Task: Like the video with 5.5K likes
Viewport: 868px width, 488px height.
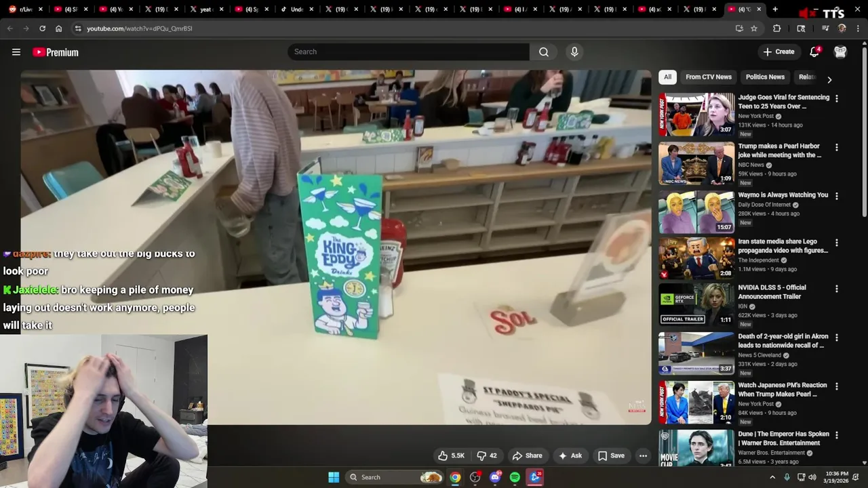Action: point(452,455)
